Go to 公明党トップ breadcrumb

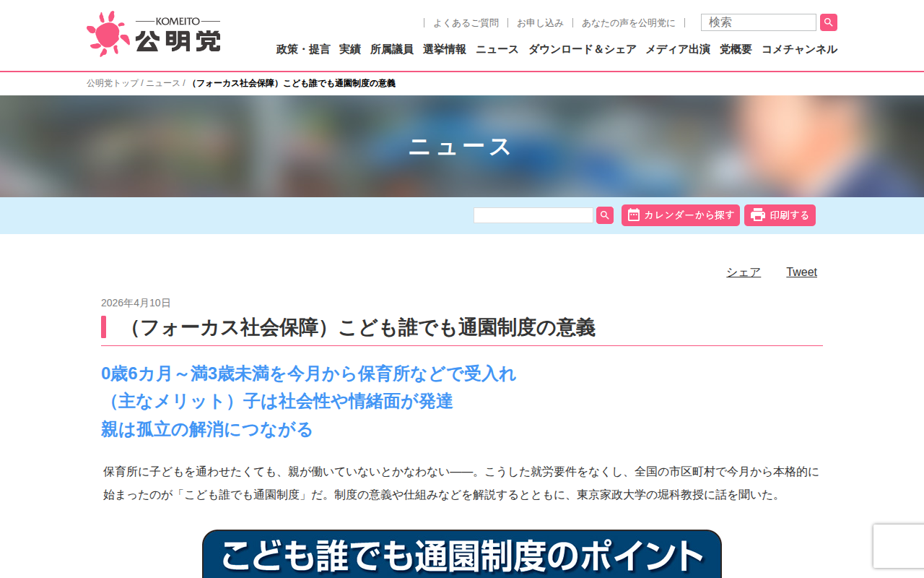pyautogui.click(x=113, y=83)
